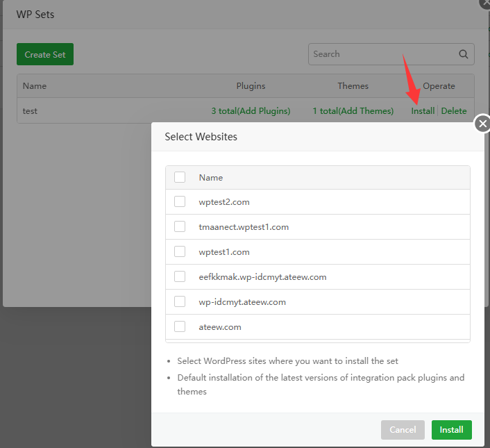Image resolution: width=490 pixels, height=448 pixels.
Task: Delete the test set
Action: 454,111
